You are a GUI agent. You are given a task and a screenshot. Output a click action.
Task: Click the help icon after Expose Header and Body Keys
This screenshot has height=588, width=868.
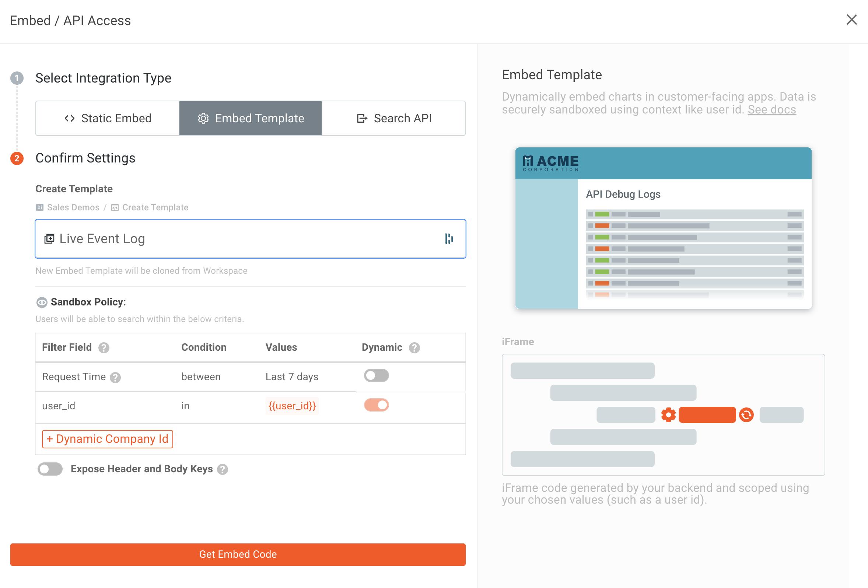pyautogui.click(x=222, y=470)
